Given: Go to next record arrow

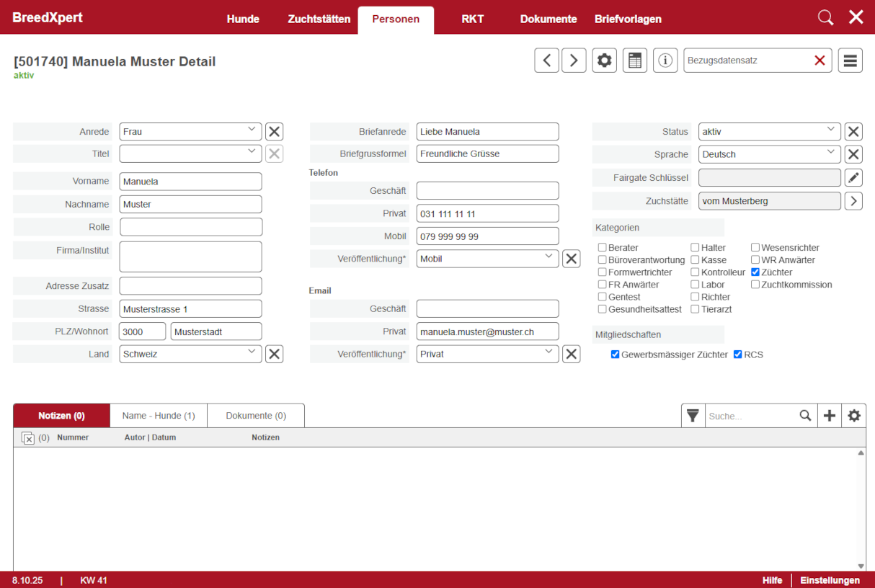Looking at the screenshot, I should (x=574, y=61).
